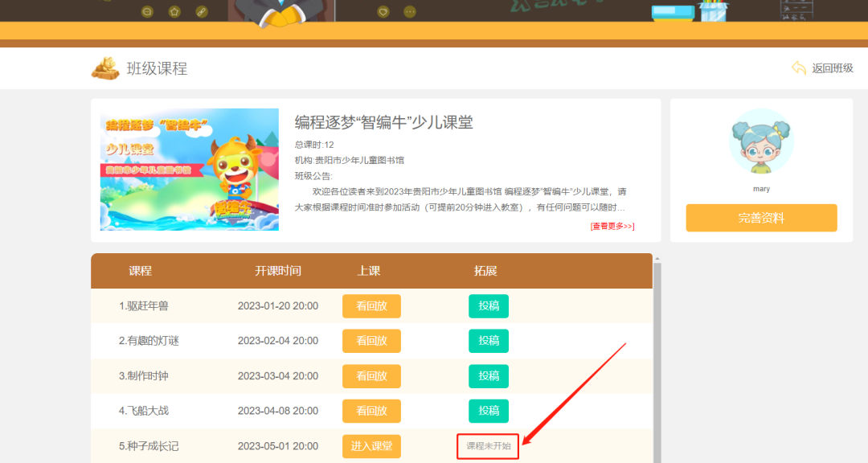Click the link/chain icon in top toolbar
The width and height of the screenshot is (868, 463).
point(201,11)
